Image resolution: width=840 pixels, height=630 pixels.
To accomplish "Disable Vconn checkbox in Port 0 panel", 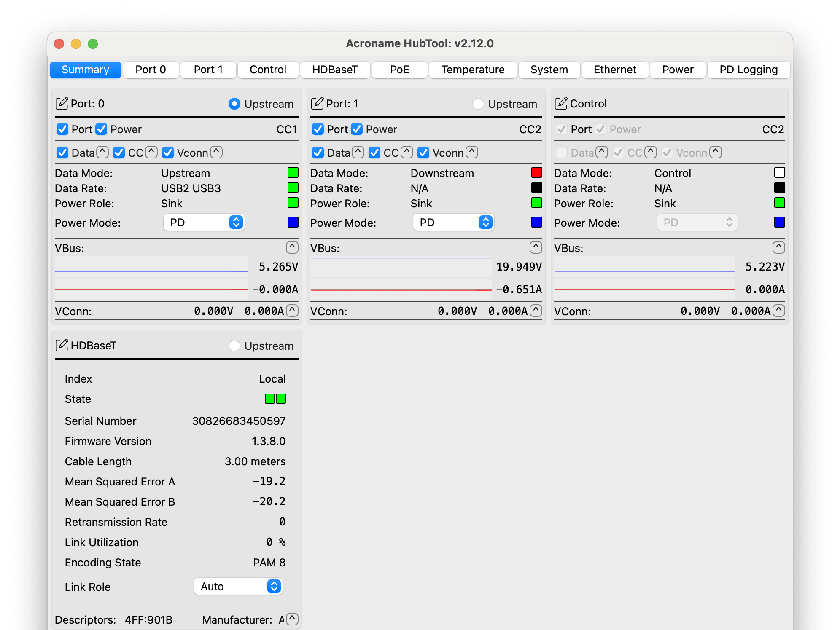I will click(x=168, y=153).
